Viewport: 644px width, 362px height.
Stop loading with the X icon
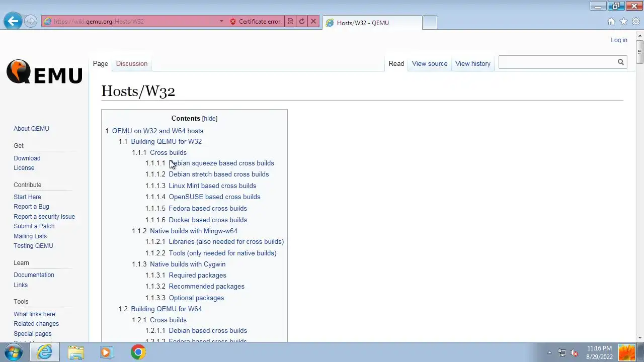point(313,22)
